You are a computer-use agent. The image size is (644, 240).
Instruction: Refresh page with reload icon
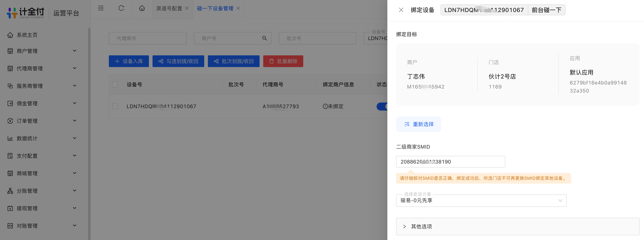tap(121, 8)
